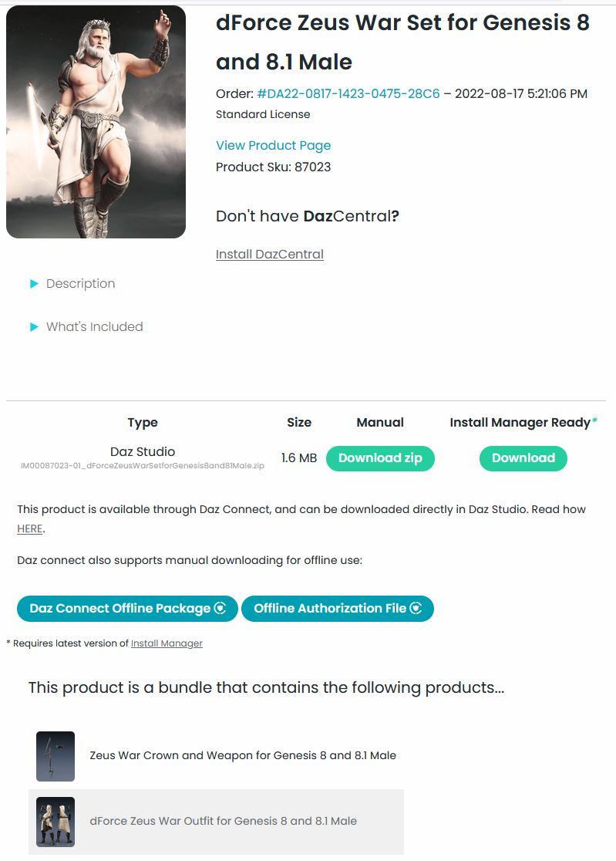The image size is (616, 861).
Task: Click the Offline Authorization File button
Action: tap(330, 609)
